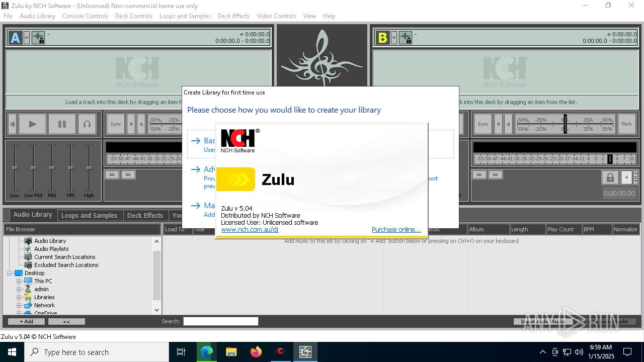Open the View menu

coord(309,16)
